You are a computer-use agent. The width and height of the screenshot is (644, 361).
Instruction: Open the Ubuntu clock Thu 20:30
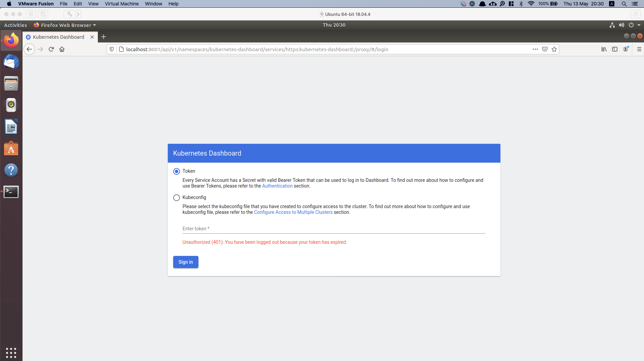pyautogui.click(x=334, y=25)
